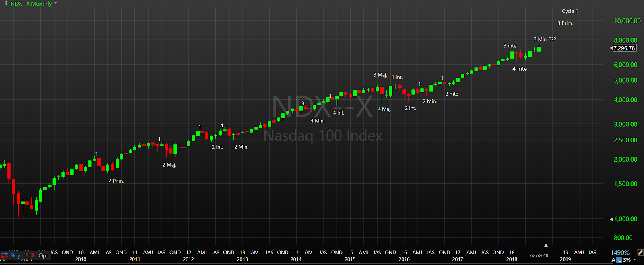Click the NDX--X Monthly chart title

coord(31,4)
